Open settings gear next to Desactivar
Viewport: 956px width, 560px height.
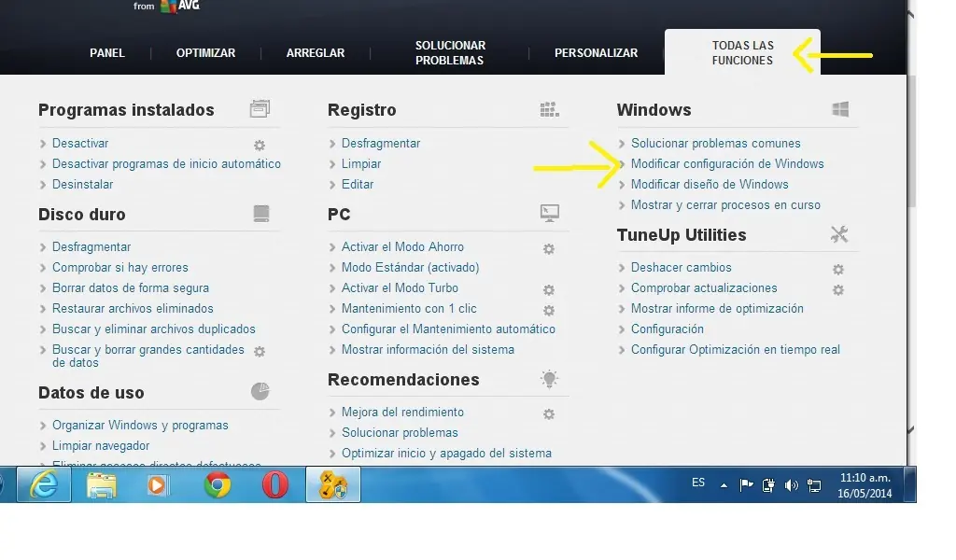[x=260, y=145]
